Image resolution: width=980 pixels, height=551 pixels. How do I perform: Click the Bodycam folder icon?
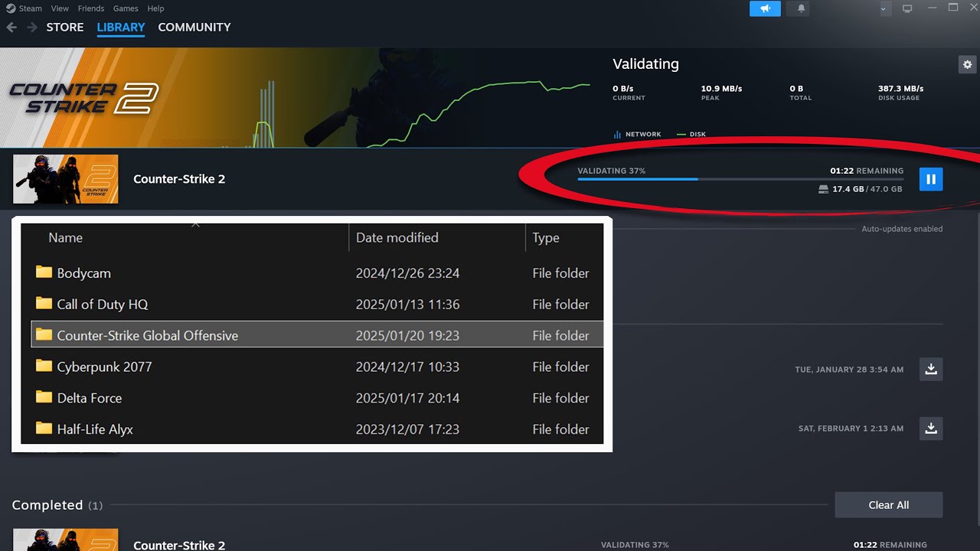click(44, 272)
